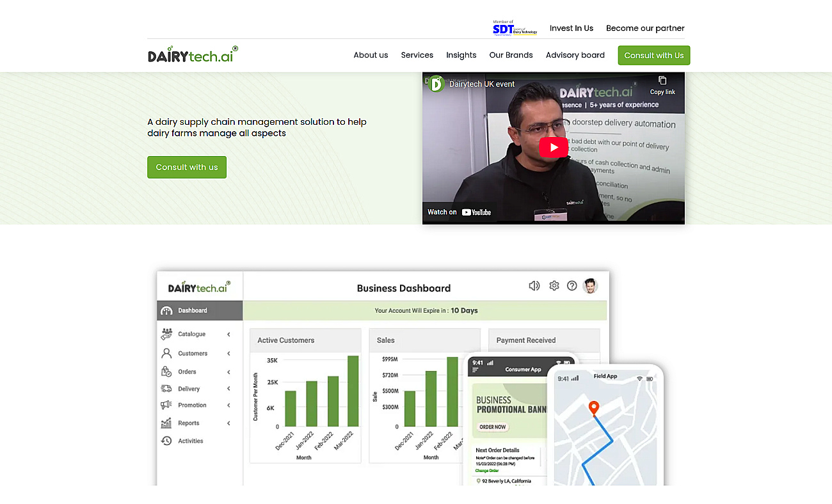Viewport: 832px width, 504px height.
Task: Click the sound speaker icon in the dashboard
Action: (x=534, y=286)
